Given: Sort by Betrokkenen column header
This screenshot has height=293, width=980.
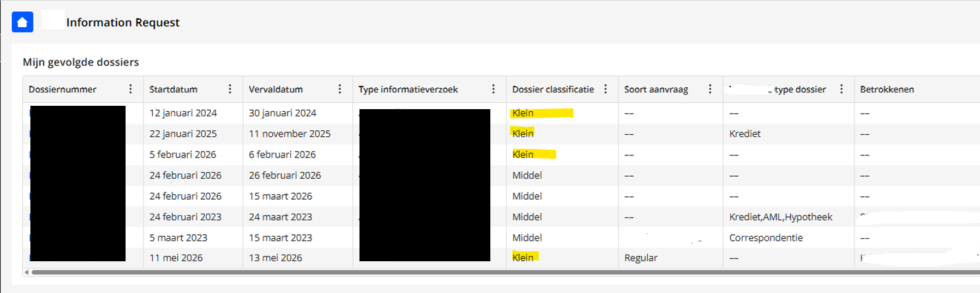Looking at the screenshot, I should pos(887,89).
